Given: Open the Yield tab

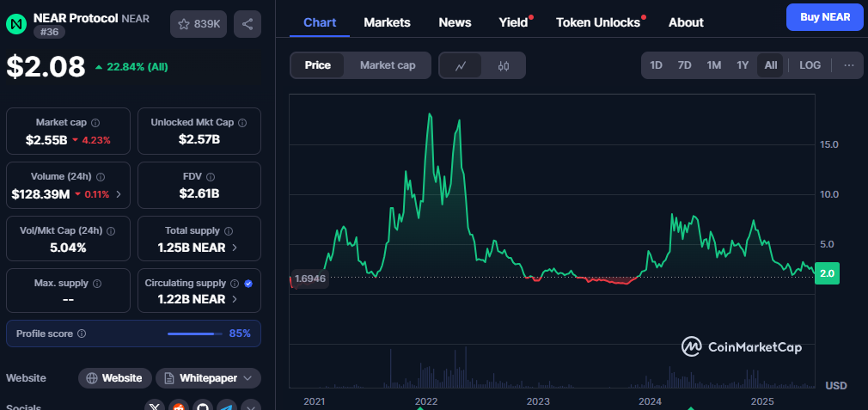Looking at the screenshot, I should pos(513,22).
